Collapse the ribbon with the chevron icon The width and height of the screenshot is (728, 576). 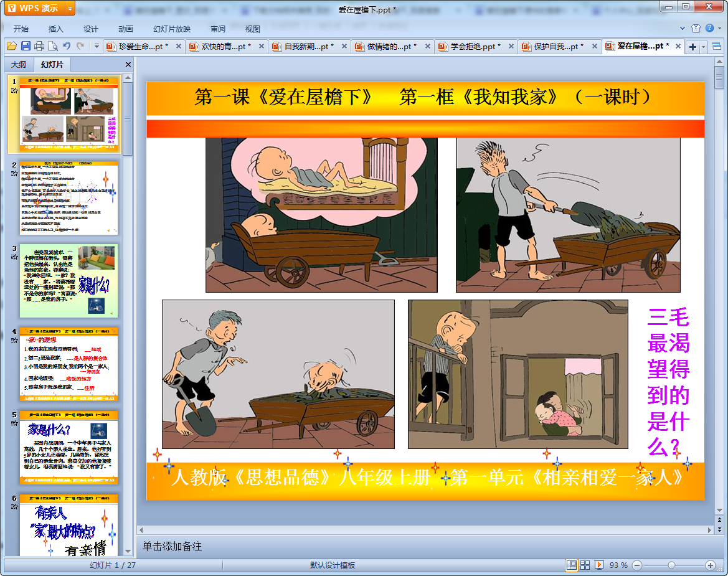(682, 28)
